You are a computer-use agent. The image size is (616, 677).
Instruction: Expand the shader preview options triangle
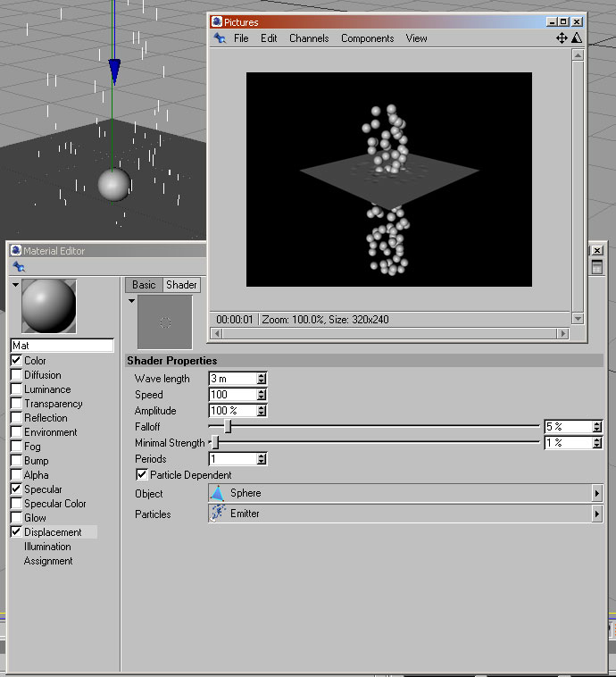click(131, 300)
